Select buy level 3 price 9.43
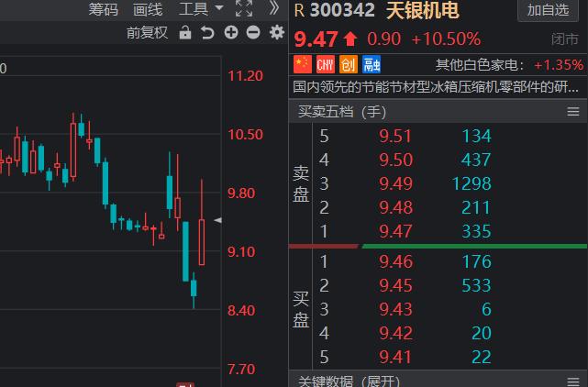The image size is (588, 387). (395, 309)
